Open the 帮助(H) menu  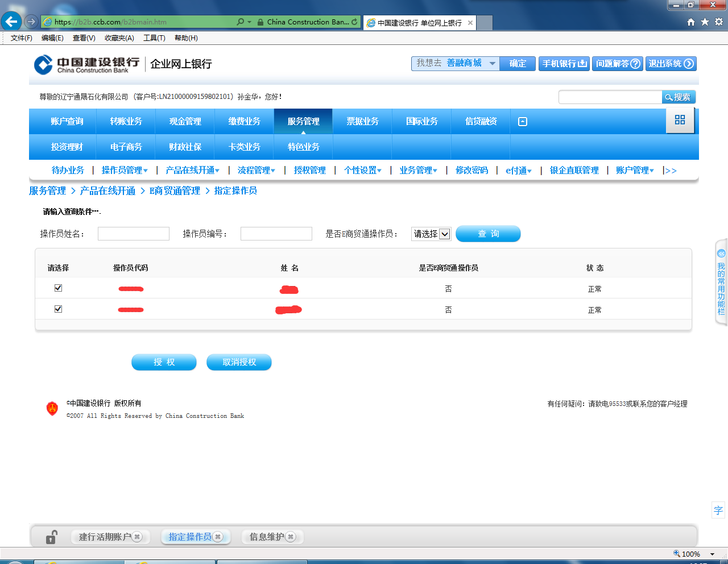186,38
